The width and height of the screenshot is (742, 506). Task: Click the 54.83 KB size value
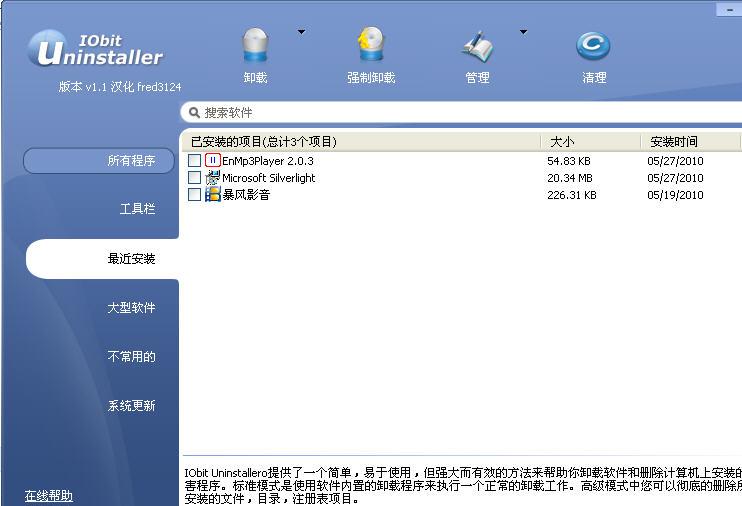(569, 161)
